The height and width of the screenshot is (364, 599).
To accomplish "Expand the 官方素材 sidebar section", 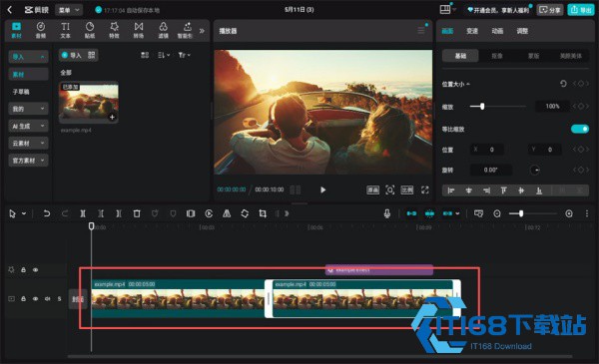I will point(28,161).
